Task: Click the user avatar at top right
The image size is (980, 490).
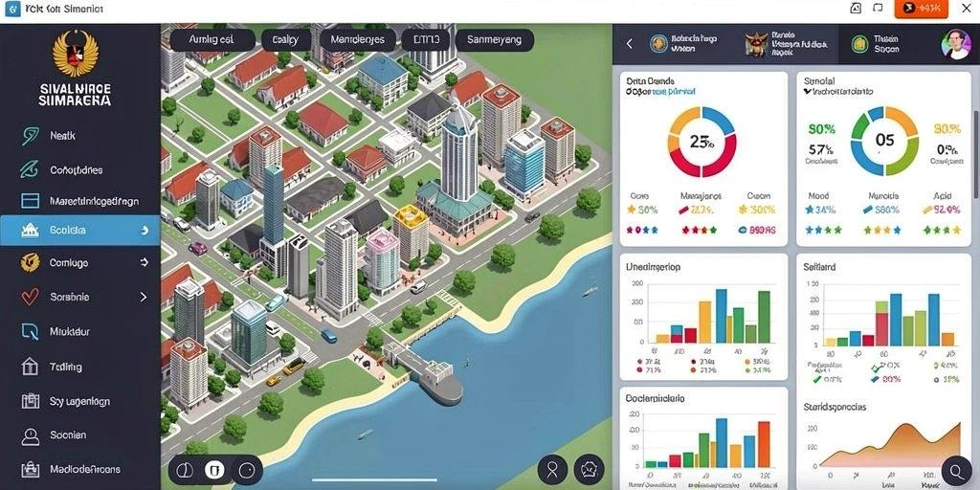Action: [956, 44]
